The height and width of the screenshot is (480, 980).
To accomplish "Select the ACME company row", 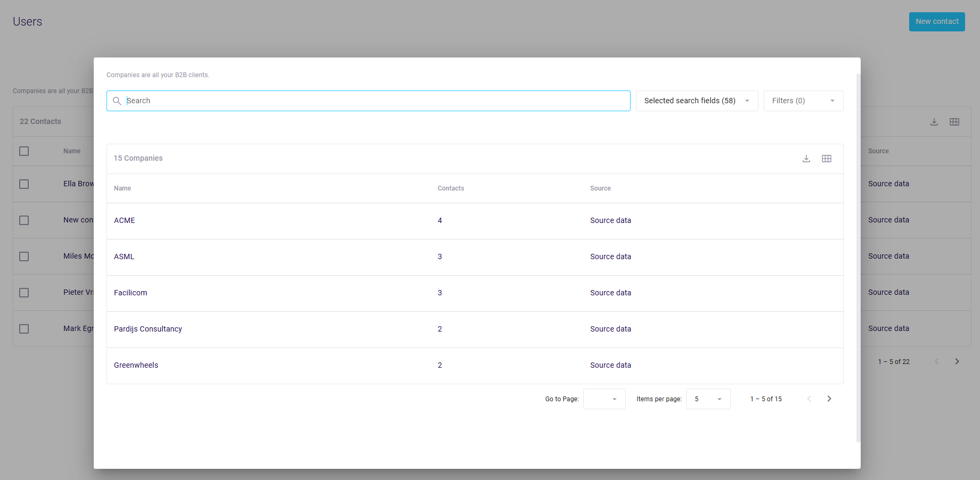I will (x=475, y=221).
